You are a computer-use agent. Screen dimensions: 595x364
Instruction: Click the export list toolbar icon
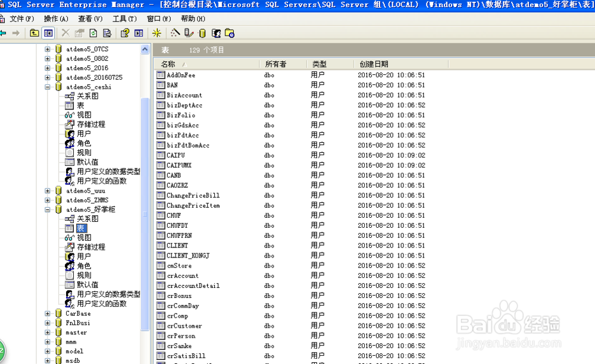(107, 33)
